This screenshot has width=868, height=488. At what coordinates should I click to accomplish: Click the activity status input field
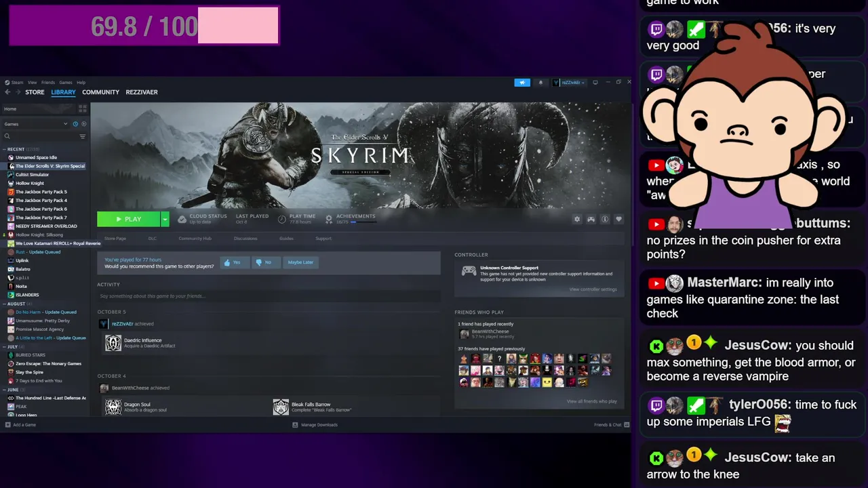(269, 296)
